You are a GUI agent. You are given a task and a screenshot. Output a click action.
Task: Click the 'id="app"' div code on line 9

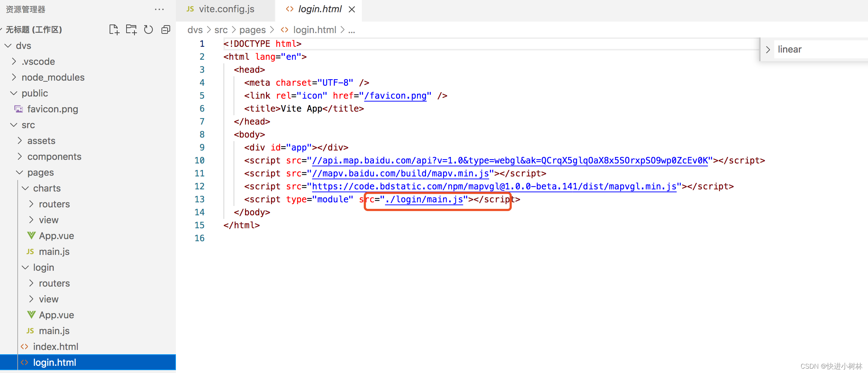pyautogui.click(x=291, y=148)
